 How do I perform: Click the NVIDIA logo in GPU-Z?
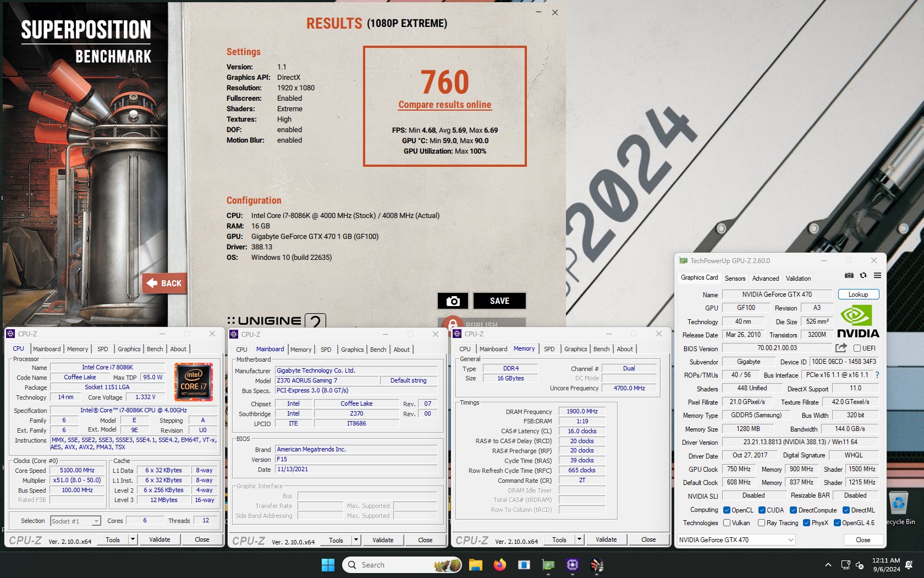[858, 321]
